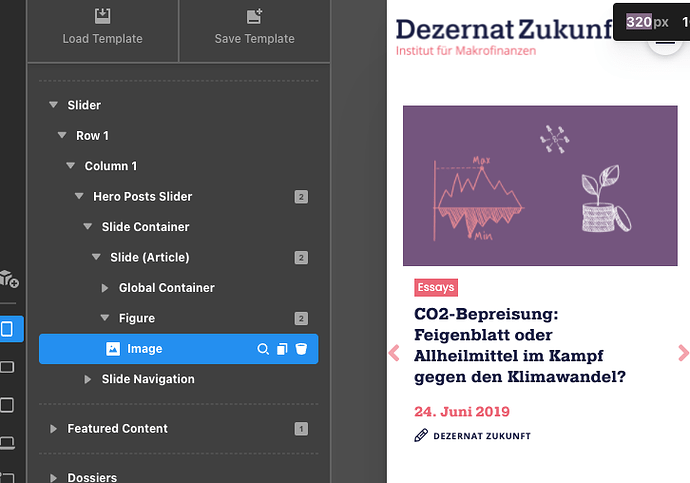Duplicate the Image element

click(x=282, y=349)
